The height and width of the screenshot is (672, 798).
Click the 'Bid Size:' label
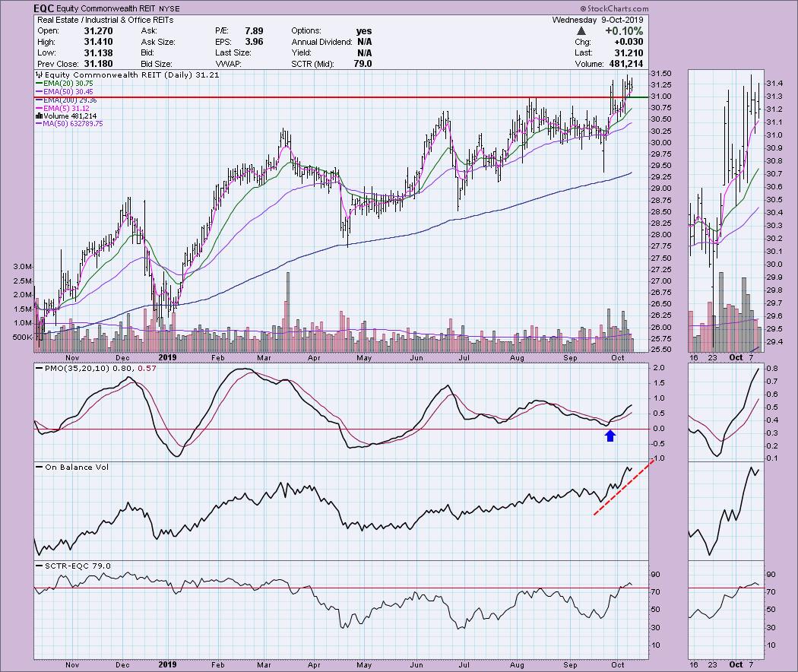157,64
